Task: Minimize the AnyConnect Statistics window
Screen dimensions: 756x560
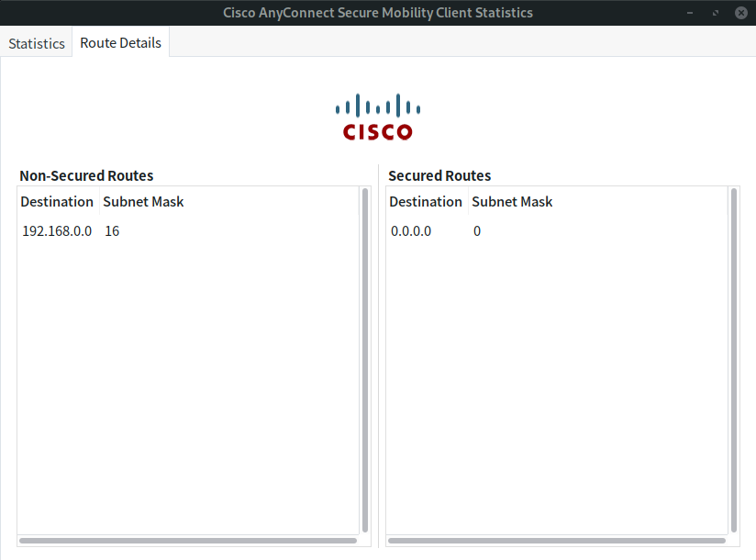Action: [690, 13]
